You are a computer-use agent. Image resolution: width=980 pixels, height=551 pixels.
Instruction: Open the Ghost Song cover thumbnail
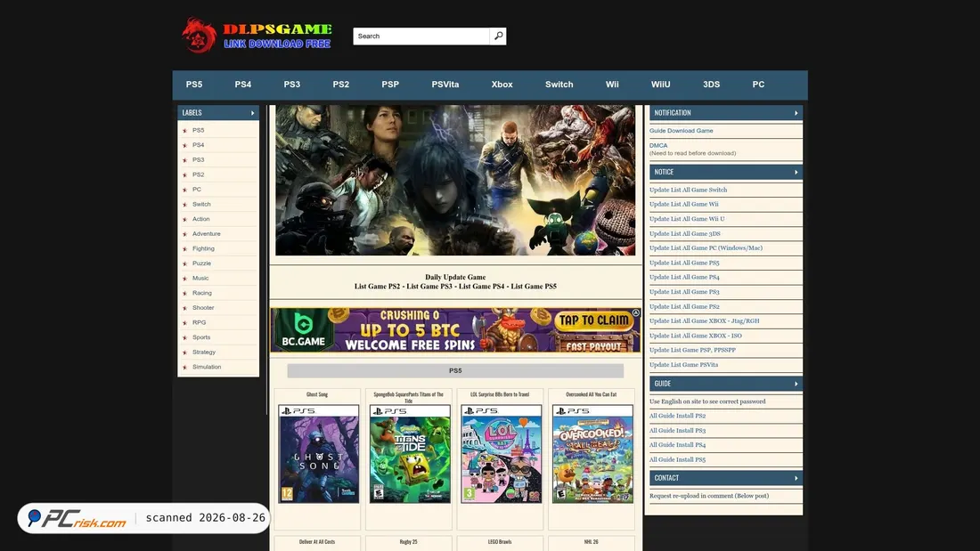[318, 454]
